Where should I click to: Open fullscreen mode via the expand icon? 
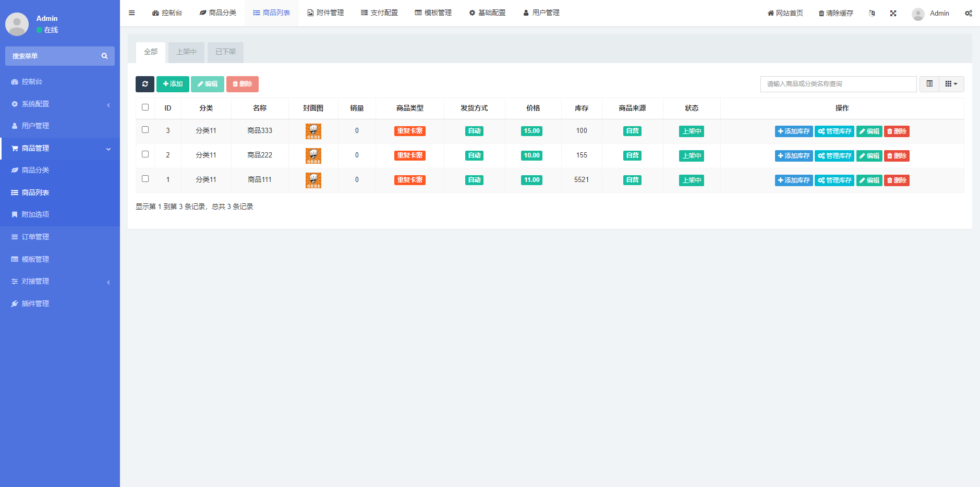893,13
